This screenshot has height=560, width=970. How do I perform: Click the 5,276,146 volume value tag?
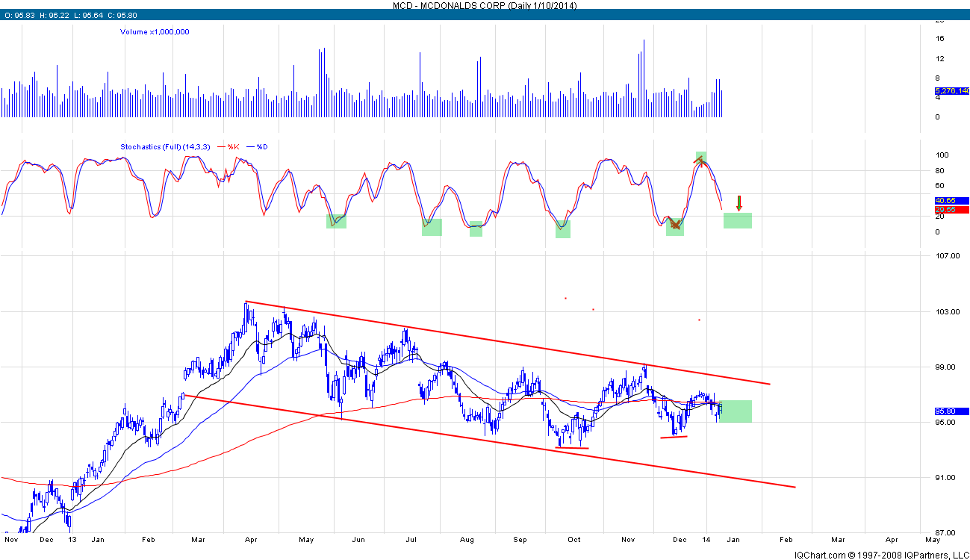pyautogui.click(x=951, y=92)
